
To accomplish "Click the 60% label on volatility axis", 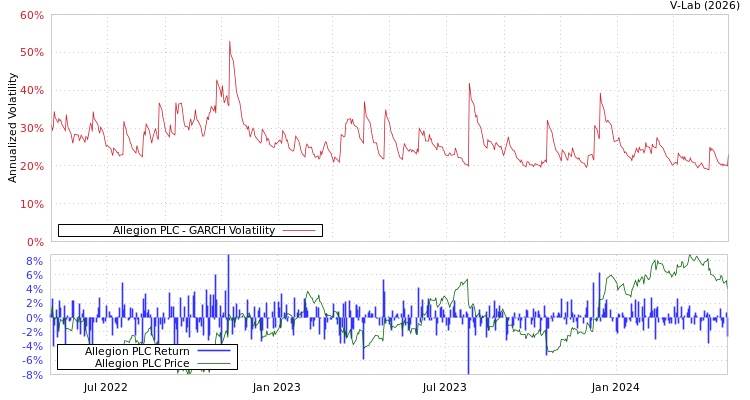I will click(x=31, y=15).
